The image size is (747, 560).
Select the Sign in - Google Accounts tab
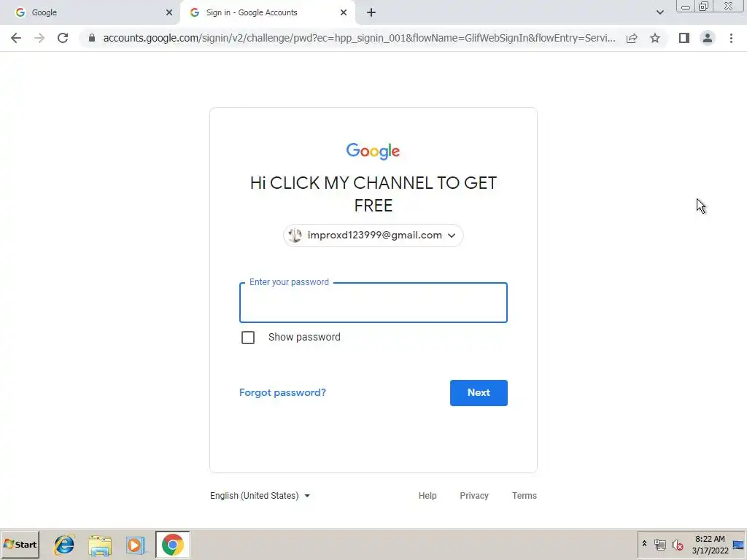click(x=267, y=12)
